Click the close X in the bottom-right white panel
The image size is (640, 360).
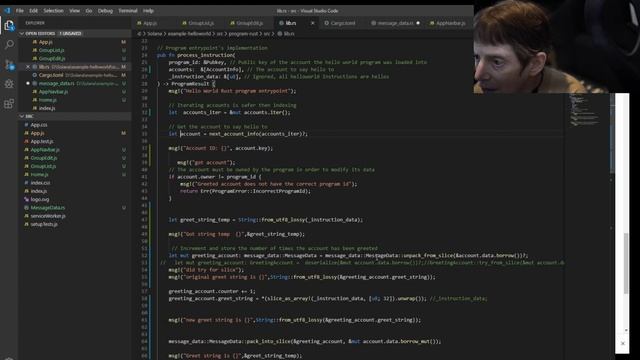tap(622, 344)
